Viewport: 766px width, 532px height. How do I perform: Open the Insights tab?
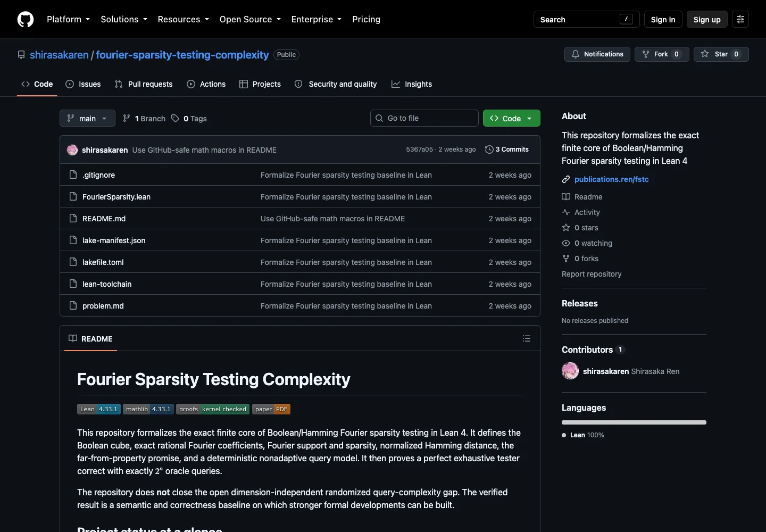(x=412, y=84)
